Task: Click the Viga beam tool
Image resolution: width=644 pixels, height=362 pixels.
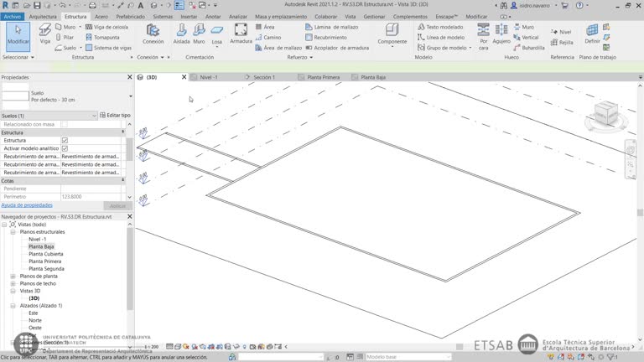Action: (x=45, y=34)
